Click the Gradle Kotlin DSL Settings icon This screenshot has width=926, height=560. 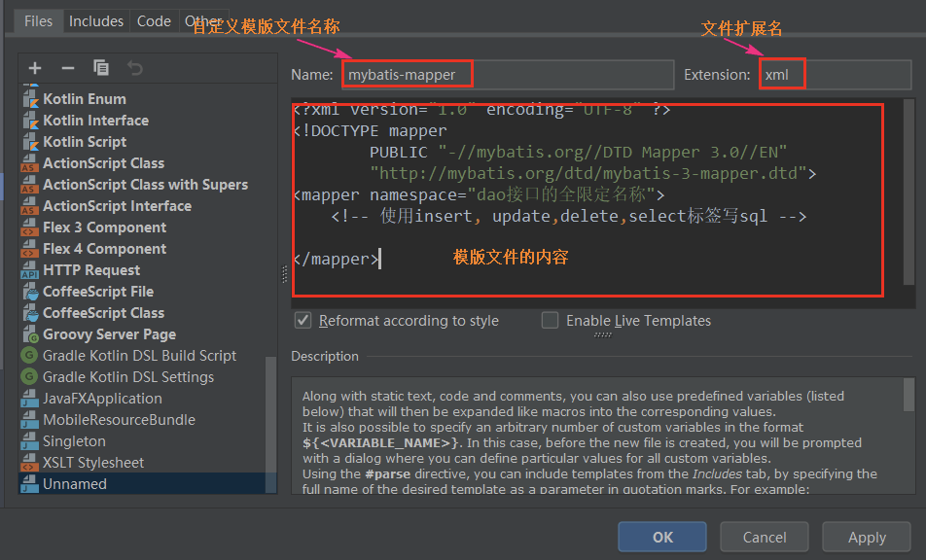pos(29,376)
